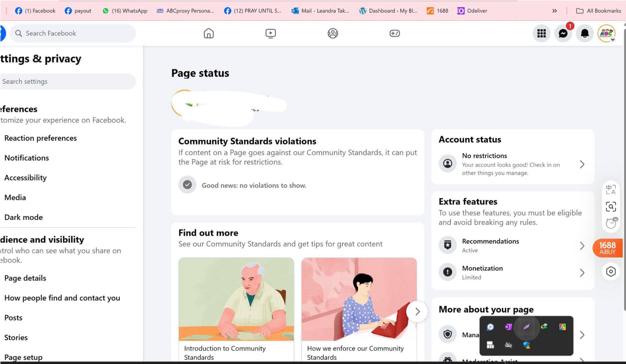Open the 1688 AiBUY button
The width and height of the screenshot is (626, 364).
tap(607, 248)
